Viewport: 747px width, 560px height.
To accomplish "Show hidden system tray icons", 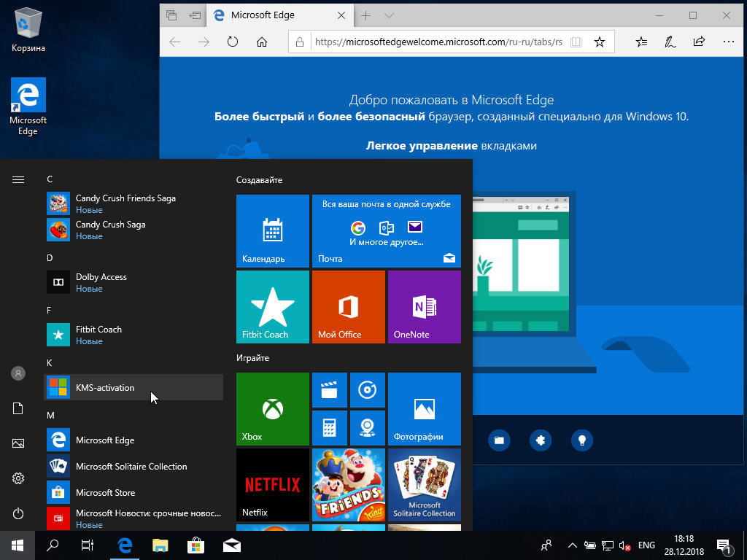I will (573, 545).
